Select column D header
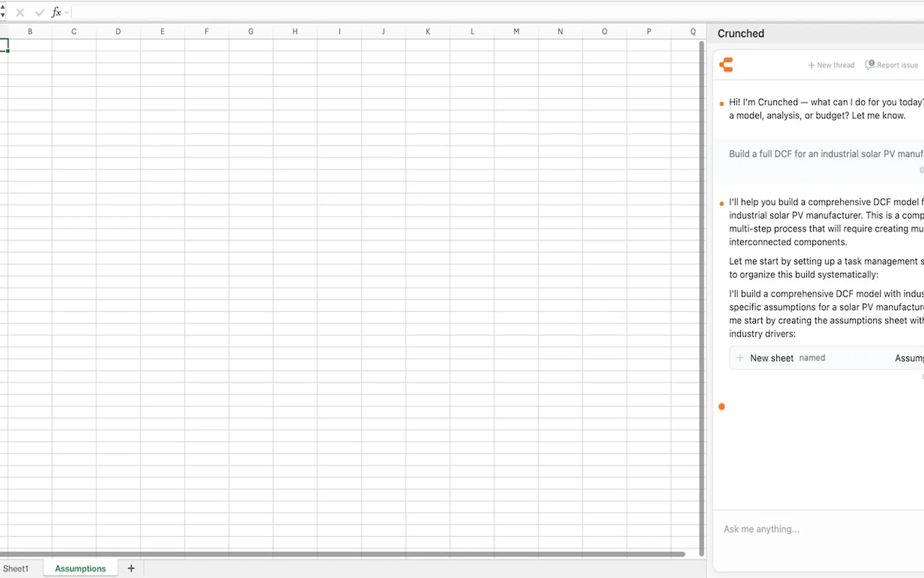Screen dimensions: 924x578 click(x=118, y=32)
